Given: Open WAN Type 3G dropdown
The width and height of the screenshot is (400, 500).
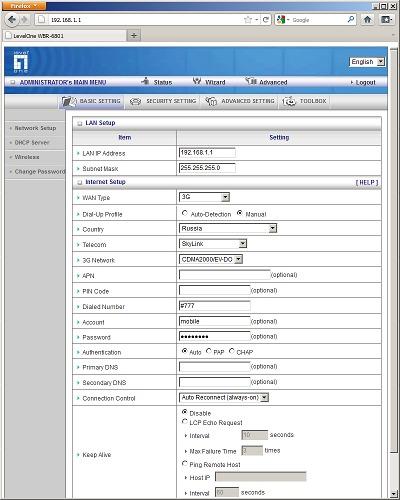Looking at the screenshot, I should pos(204,197).
